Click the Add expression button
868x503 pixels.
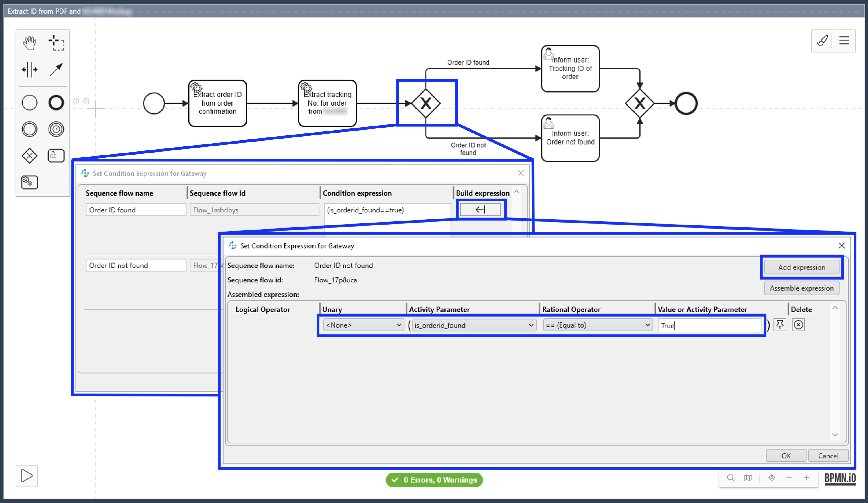coord(801,267)
